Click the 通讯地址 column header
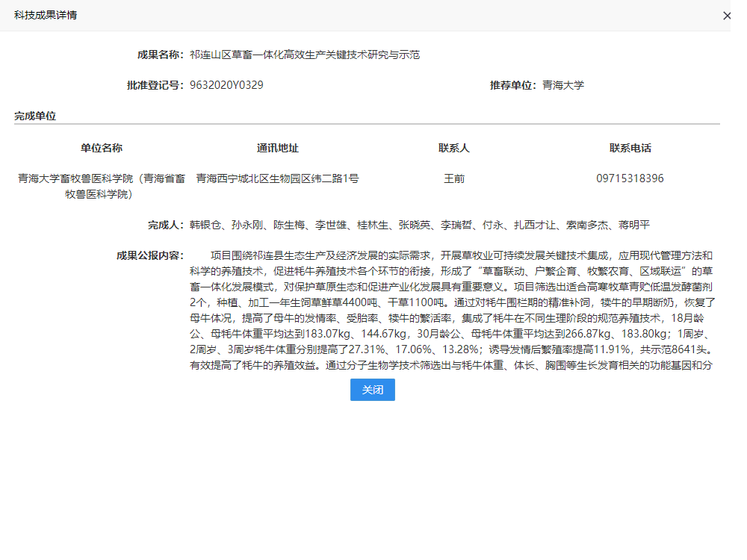This screenshot has height=560, width=747. click(278, 148)
